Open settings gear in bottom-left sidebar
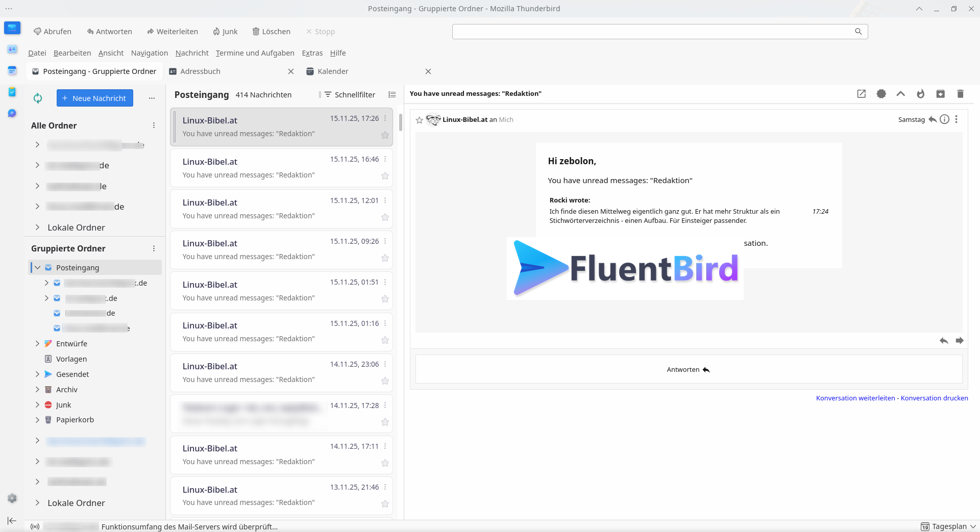980x532 pixels. coord(12,498)
